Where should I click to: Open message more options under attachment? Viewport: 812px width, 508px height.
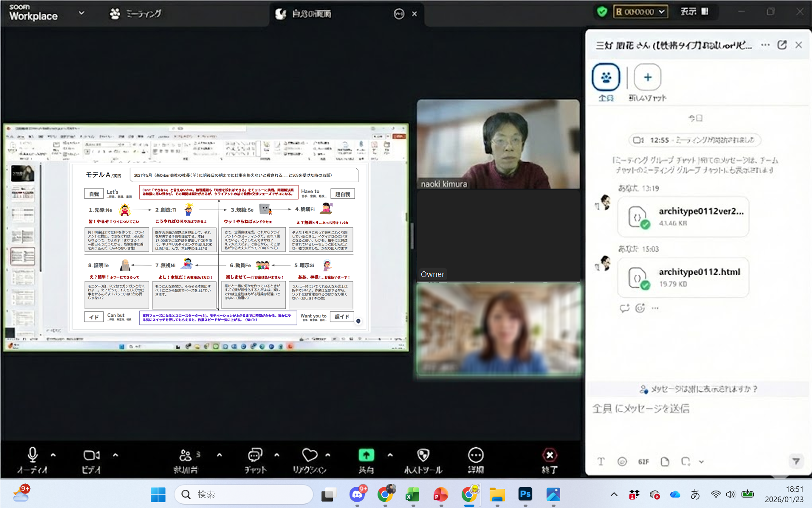click(655, 308)
